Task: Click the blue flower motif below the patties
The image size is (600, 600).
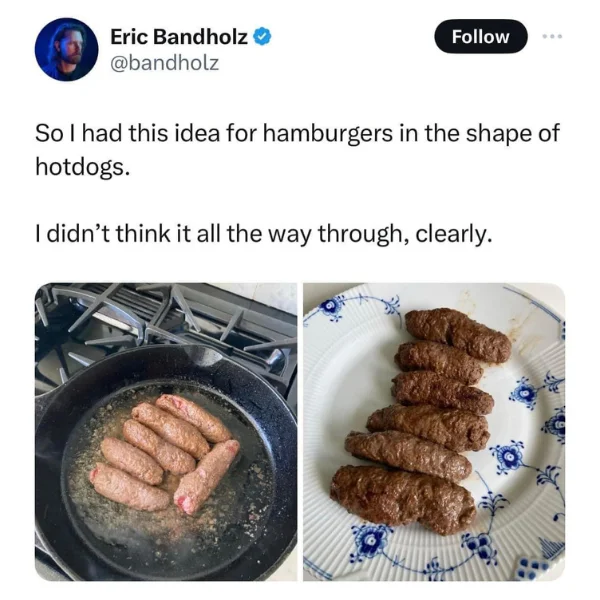Action: tap(370, 540)
